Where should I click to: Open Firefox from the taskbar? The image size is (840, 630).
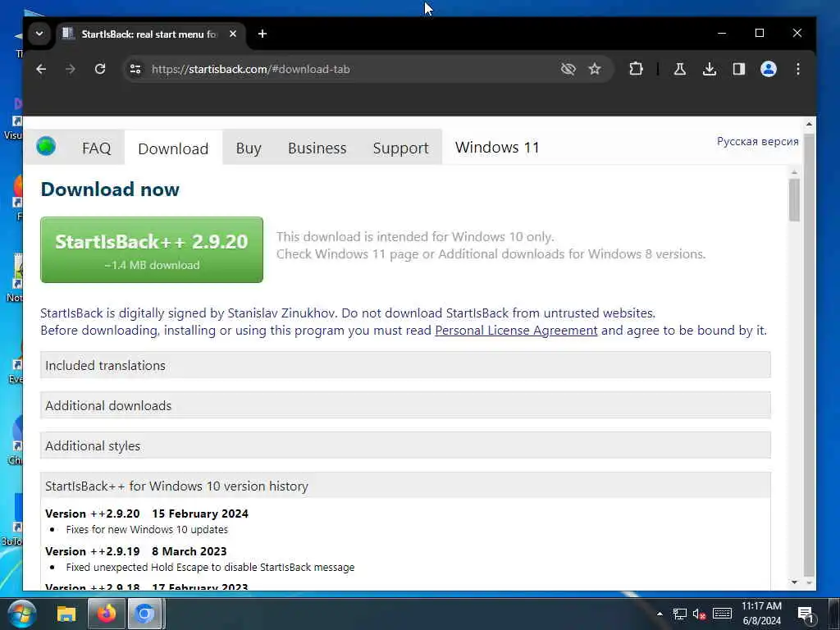[x=106, y=614]
